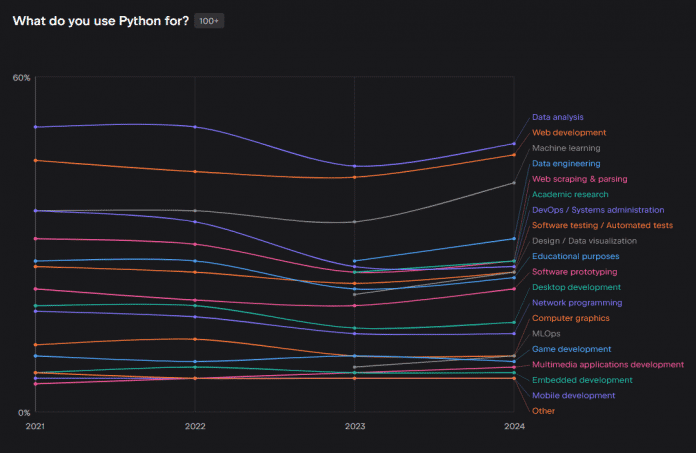Click the 100+ badge beside the title

point(209,21)
